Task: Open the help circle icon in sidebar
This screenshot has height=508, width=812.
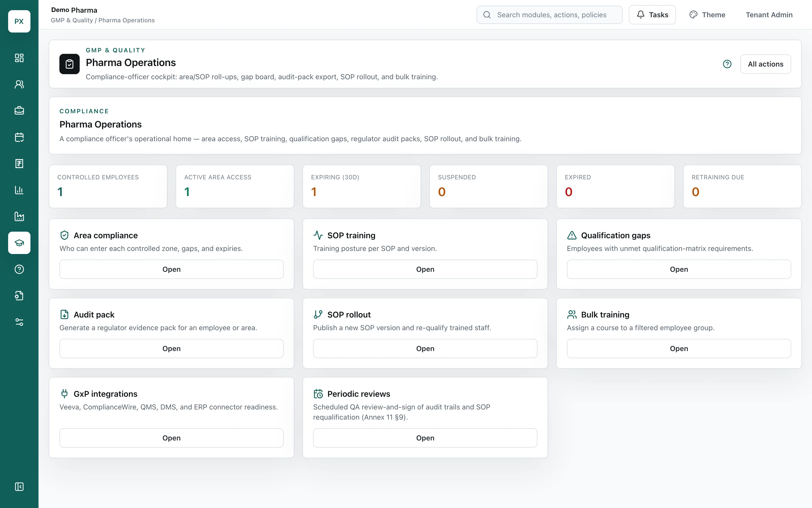Action: pos(19,269)
